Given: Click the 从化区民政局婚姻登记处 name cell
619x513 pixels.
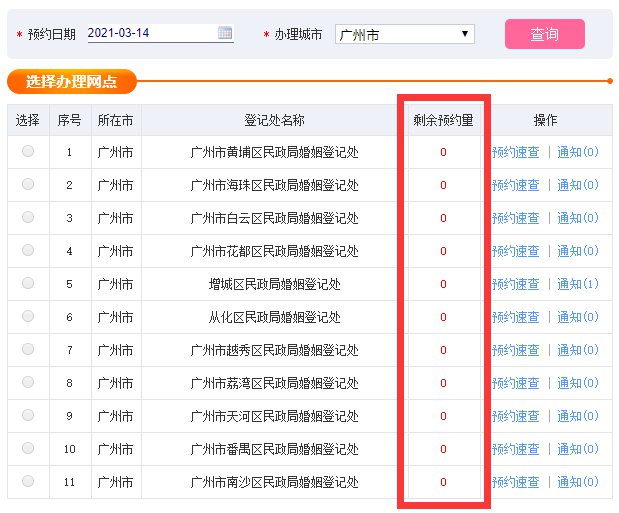Looking at the screenshot, I should pyautogui.click(x=274, y=317).
